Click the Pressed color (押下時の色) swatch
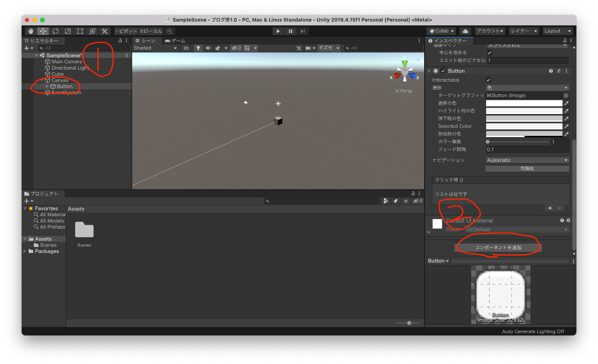 [524, 119]
